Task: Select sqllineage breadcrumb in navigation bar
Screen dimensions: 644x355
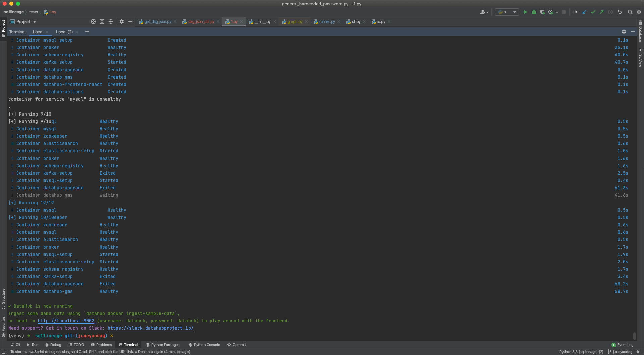Action: tap(14, 12)
